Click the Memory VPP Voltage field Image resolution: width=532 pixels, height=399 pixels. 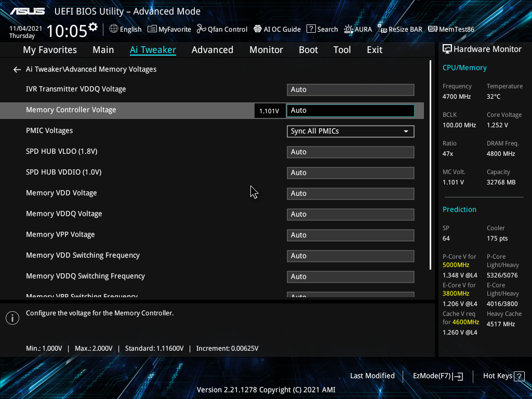point(351,235)
